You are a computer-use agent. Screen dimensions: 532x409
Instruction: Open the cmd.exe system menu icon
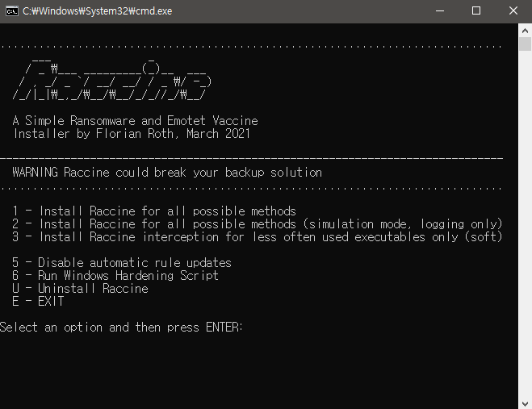(x=12, y=11)
